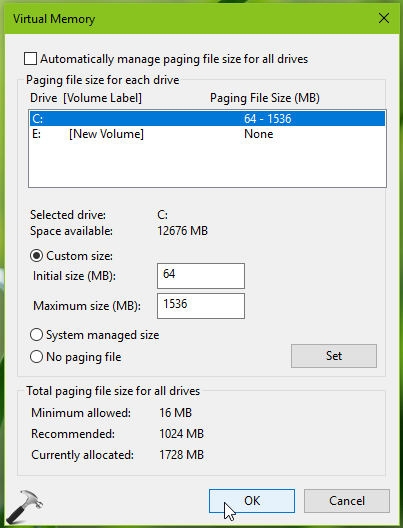Select drive E: New Volume row
Screen dimensions: 403x528
pyautogui.click(x=207, y=134)
